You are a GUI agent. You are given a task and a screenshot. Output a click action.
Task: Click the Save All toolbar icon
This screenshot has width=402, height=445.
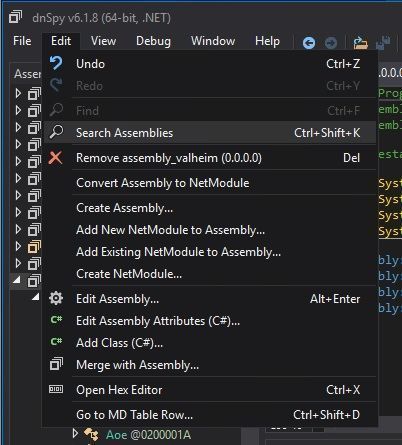[383, 43]
